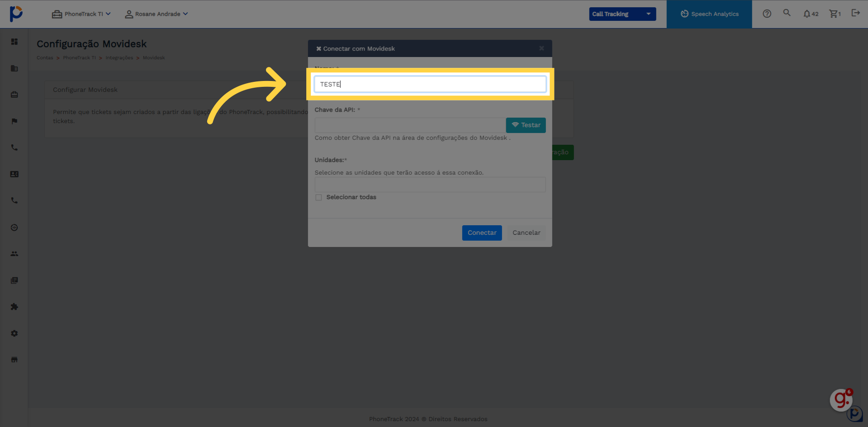Open the Unidades selection field
This screenshot has width=868, height=427.
click(430, 185)
